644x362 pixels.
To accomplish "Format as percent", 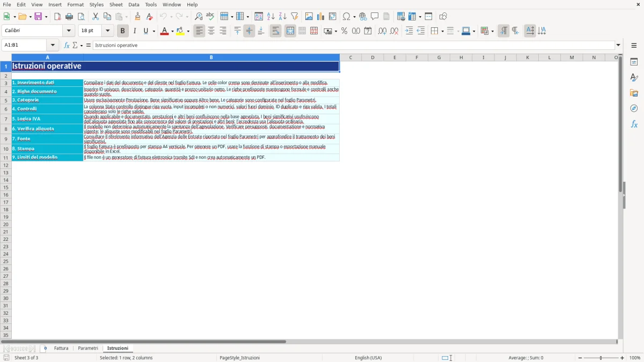I will 345,31.
